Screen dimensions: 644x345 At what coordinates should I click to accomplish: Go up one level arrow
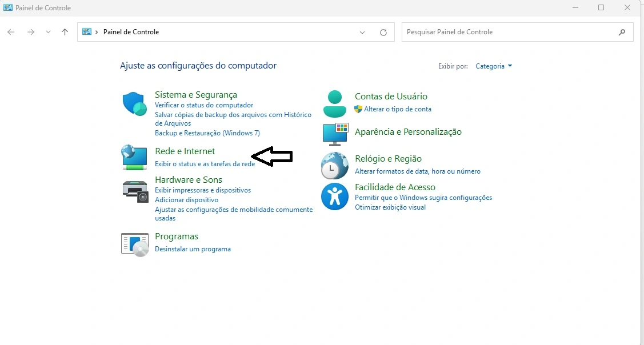click(65, 32)
